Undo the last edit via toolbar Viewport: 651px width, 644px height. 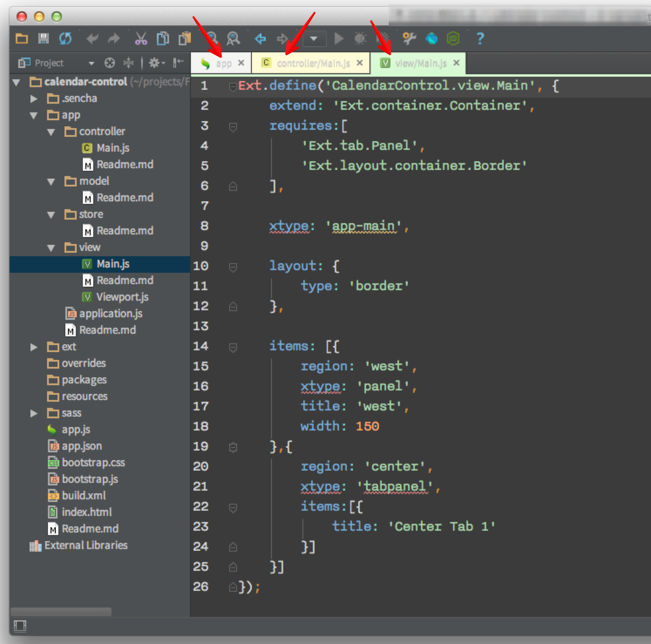coord(92,39)
